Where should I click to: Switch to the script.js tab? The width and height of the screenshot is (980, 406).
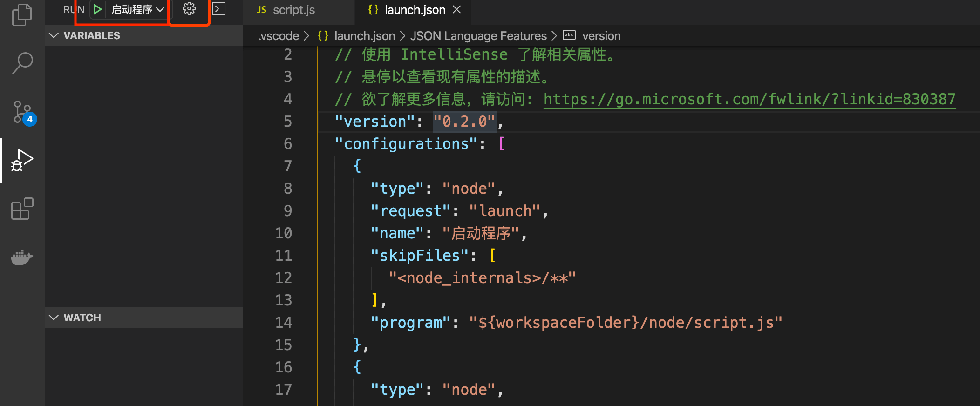[294, 10]
